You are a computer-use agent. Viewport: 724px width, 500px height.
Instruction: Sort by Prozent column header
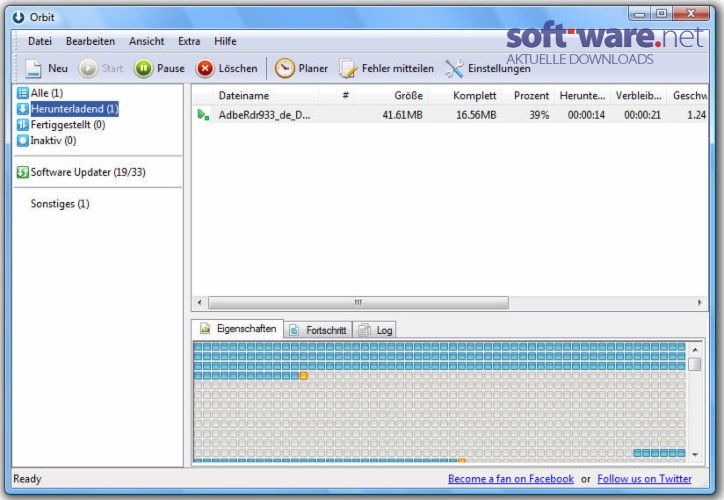click(528, 96)
